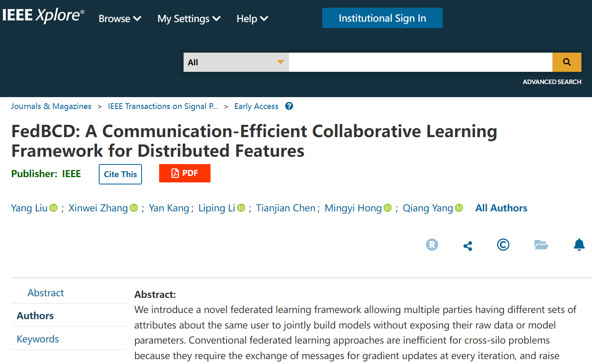The width and height of the screenshot is (592, 364).
Task: Click the alerts bell icon
Action: click(x=579, y=245)
